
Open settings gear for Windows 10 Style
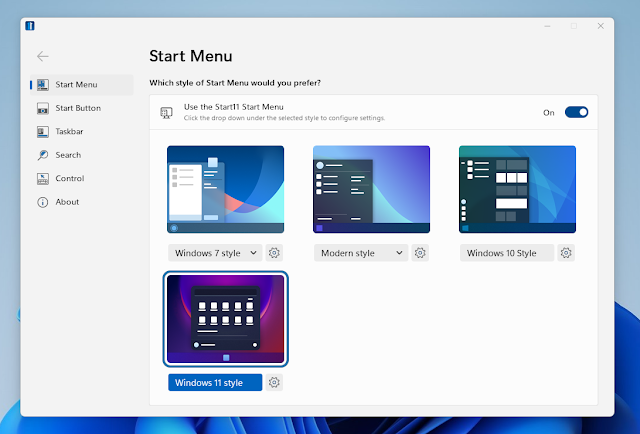click(566, 253)
